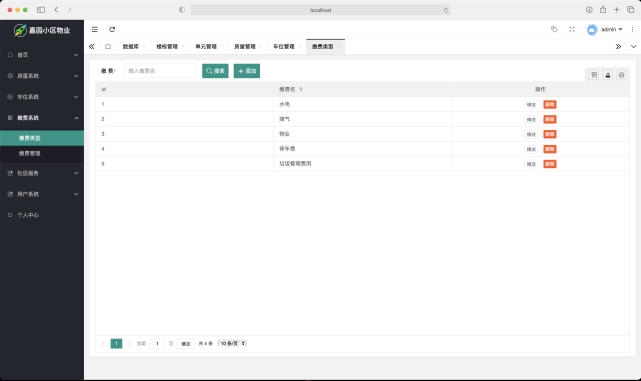Screen dimensions: 641x381
Task: Close the 楼栋管理 tab
Action: click(183, 47)
